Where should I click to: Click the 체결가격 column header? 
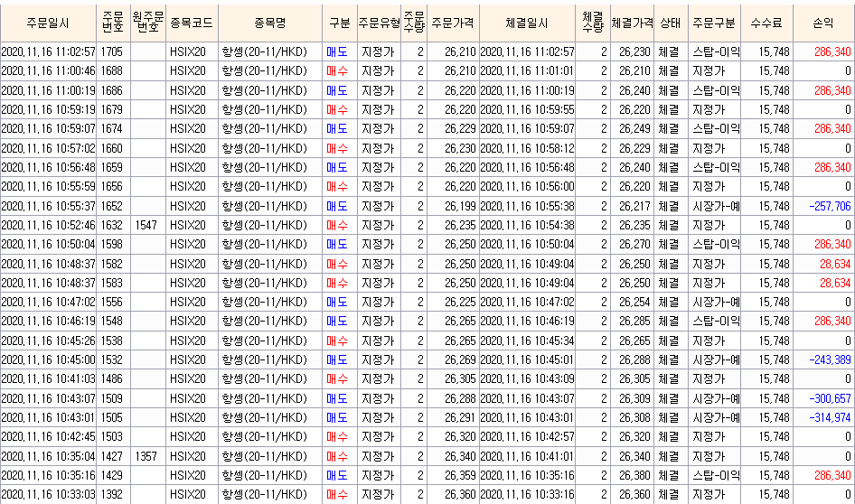coord(632,23)
